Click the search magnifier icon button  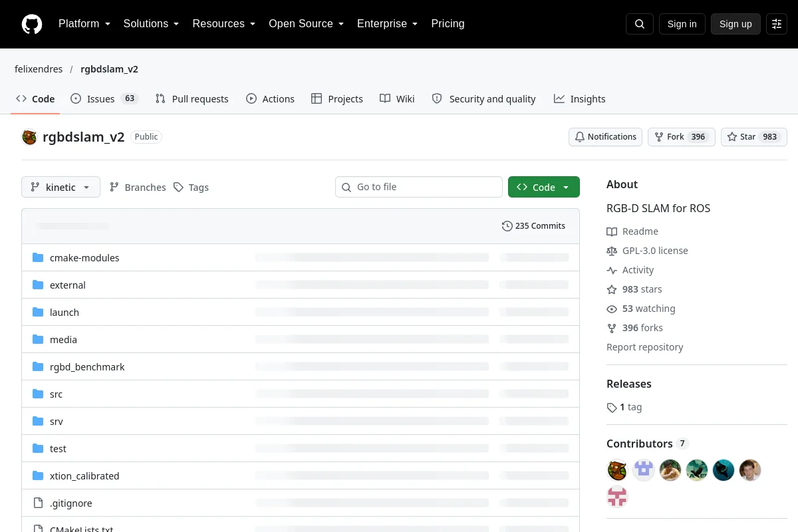click(640, 24)
